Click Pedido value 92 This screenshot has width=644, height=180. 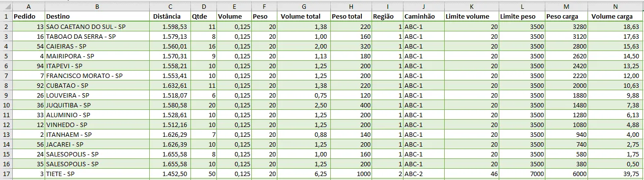(28, 85)
